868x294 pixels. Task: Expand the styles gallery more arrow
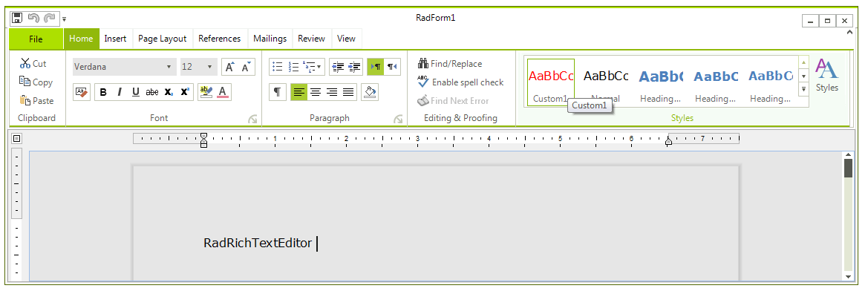804,88
